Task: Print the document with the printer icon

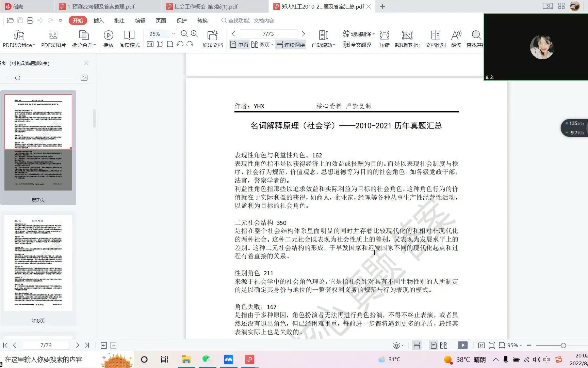Action: pos(30,20)
